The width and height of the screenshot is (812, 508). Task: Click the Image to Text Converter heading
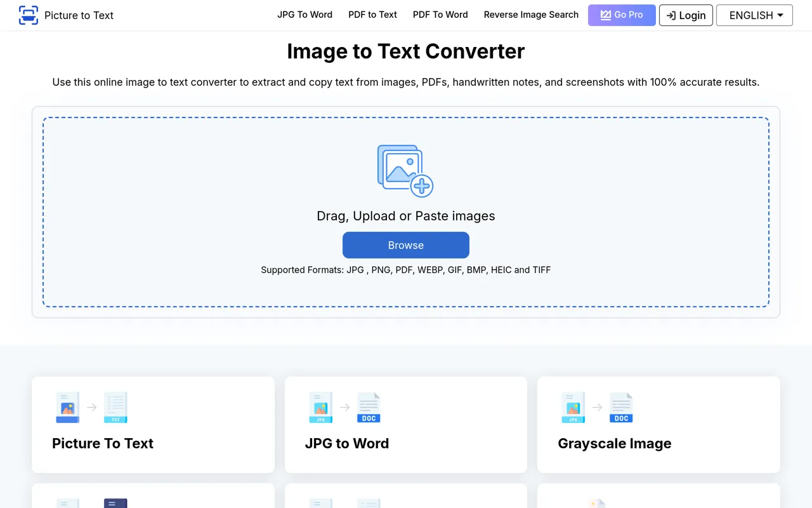pos(406,51)
